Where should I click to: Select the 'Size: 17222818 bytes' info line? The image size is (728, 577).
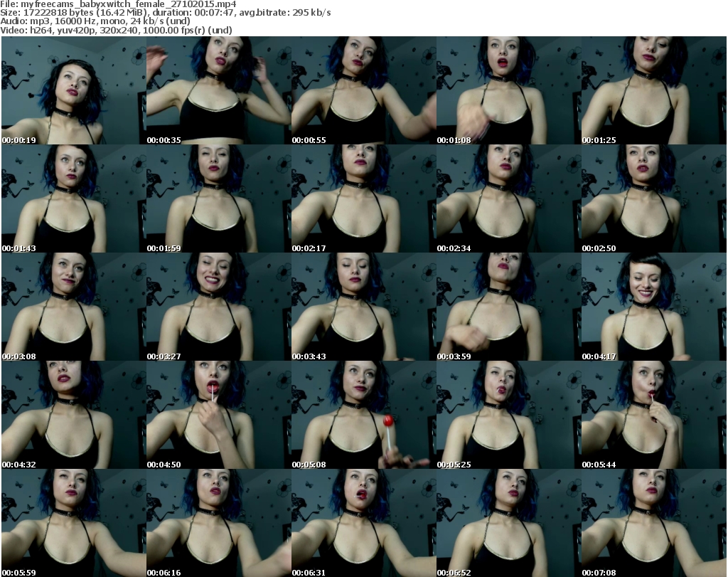point(165,13)
